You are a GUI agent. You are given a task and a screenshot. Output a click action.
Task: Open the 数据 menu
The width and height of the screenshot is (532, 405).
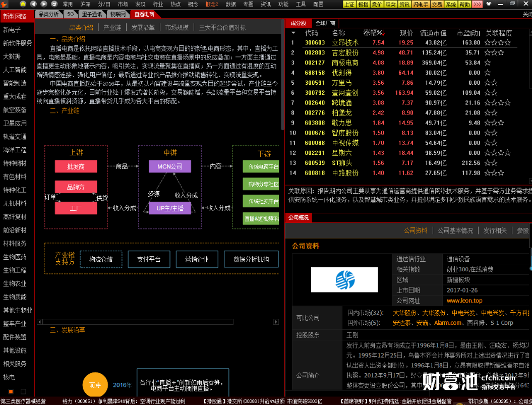pos(231,5)
